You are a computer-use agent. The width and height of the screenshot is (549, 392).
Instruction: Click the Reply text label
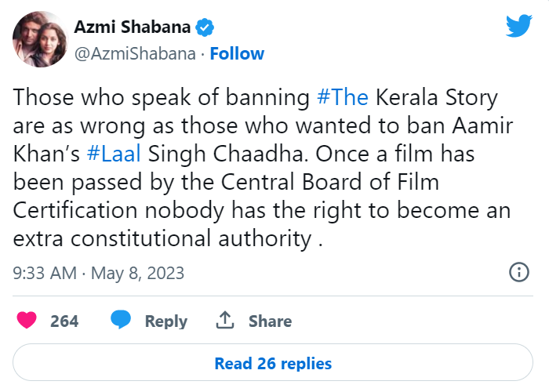(165, 321)
